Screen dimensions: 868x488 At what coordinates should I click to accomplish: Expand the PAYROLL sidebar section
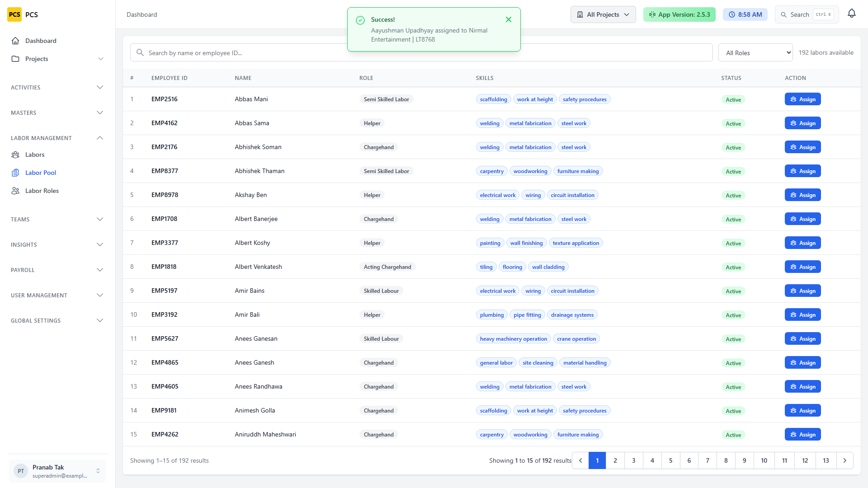tap(57, 270)
